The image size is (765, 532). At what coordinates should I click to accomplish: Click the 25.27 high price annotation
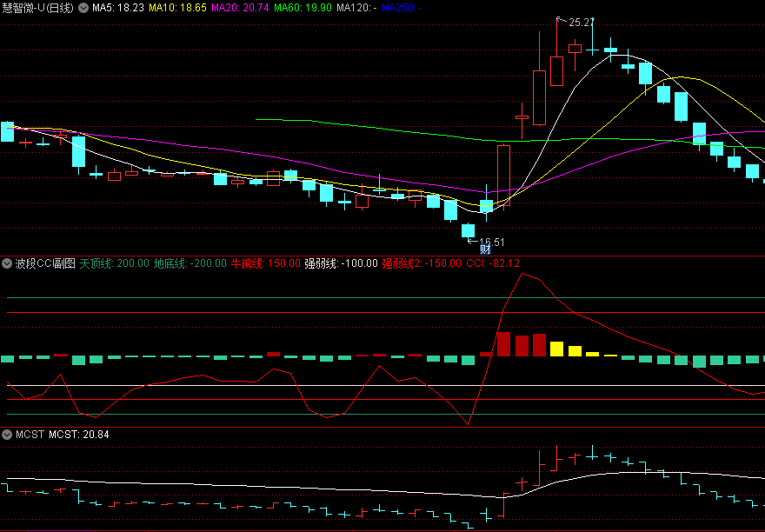(581, 23)
